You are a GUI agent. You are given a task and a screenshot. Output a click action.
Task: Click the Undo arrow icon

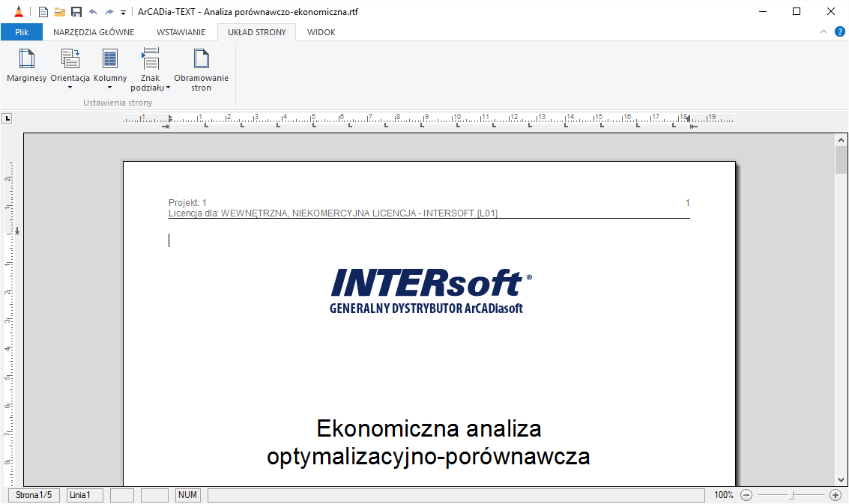pos(93,12)
